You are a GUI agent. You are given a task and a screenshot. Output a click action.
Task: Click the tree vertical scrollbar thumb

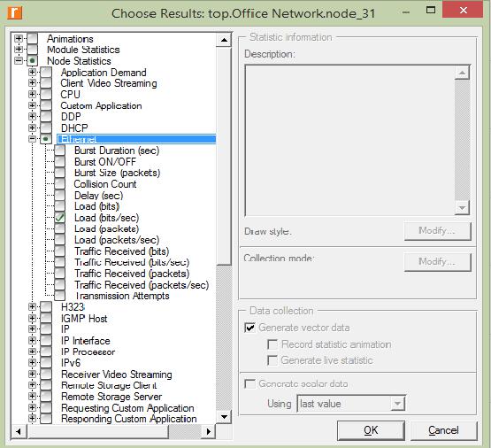(224, 156)
